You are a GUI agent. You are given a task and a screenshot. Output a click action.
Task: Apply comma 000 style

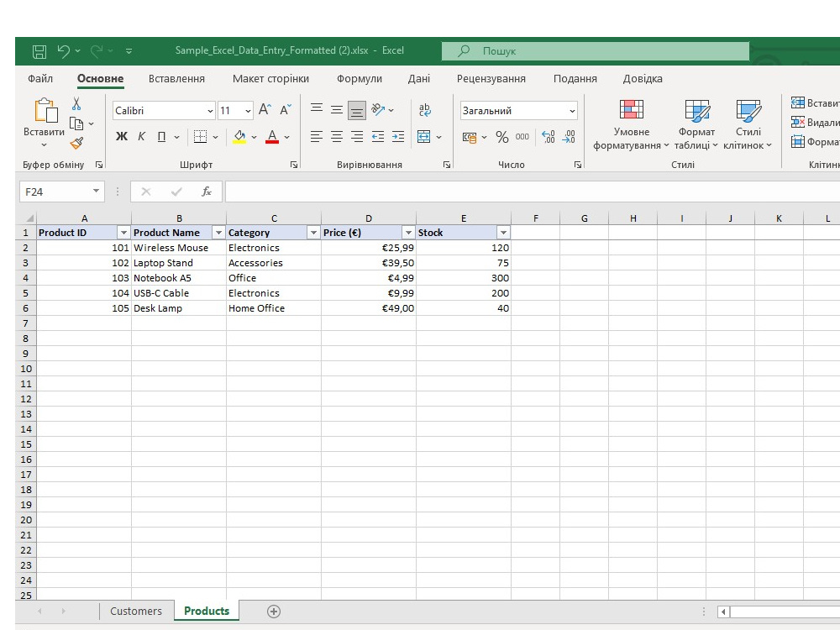[x=522, y=137]
